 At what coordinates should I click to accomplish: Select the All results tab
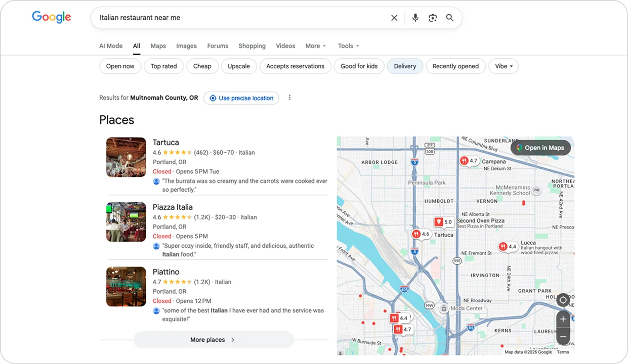pyautogui.click(x=137, y=46)
